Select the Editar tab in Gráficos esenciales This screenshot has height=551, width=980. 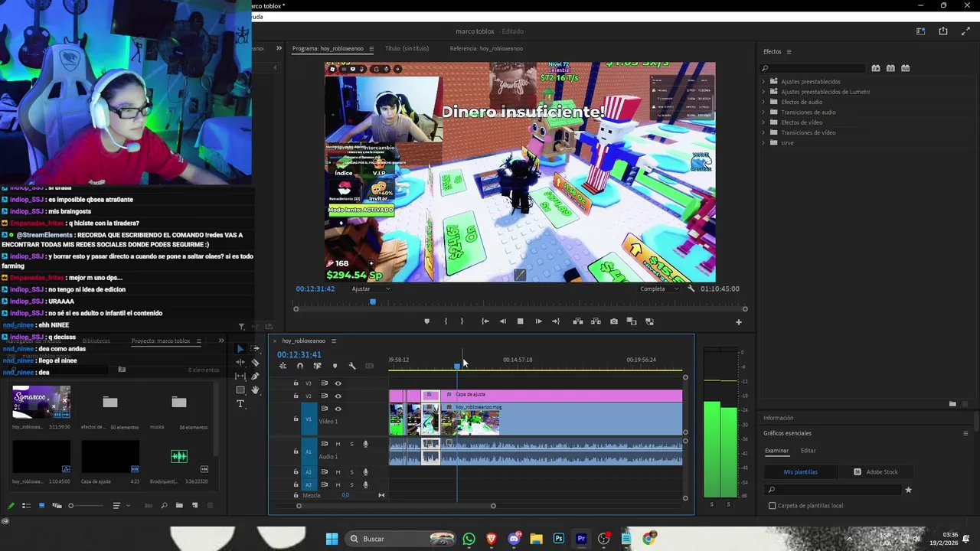pos(808,451)
